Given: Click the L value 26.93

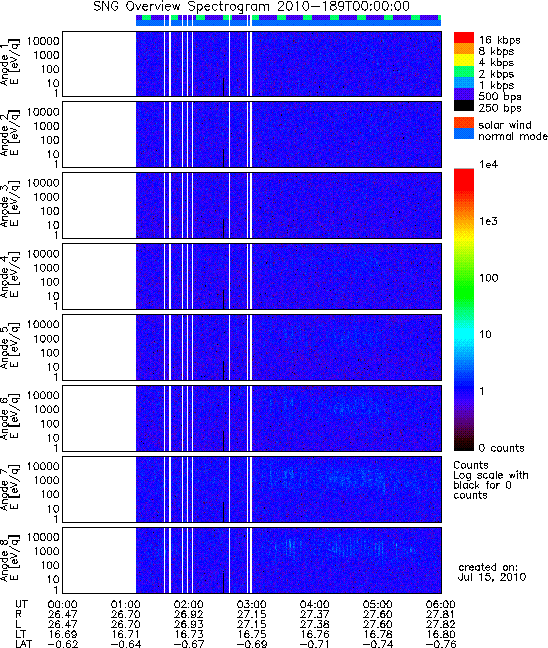Looking at the screenshot, I should point(188,624).
